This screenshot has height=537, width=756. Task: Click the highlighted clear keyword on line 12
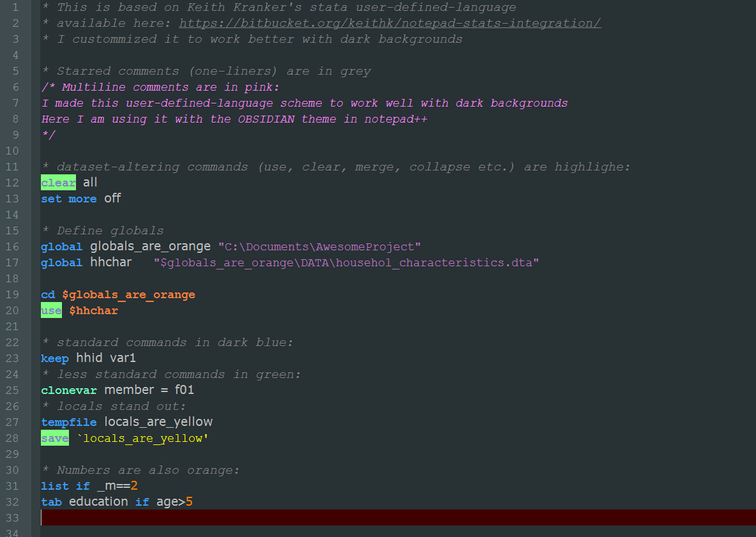point(58,182)
